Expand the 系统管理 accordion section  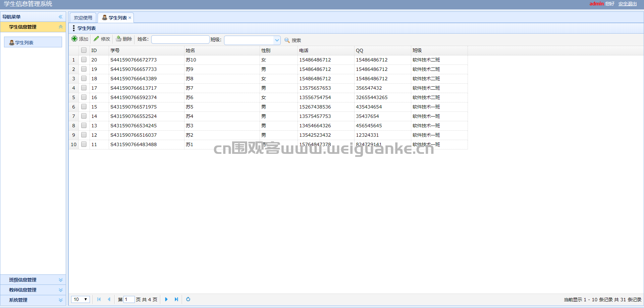61,300
